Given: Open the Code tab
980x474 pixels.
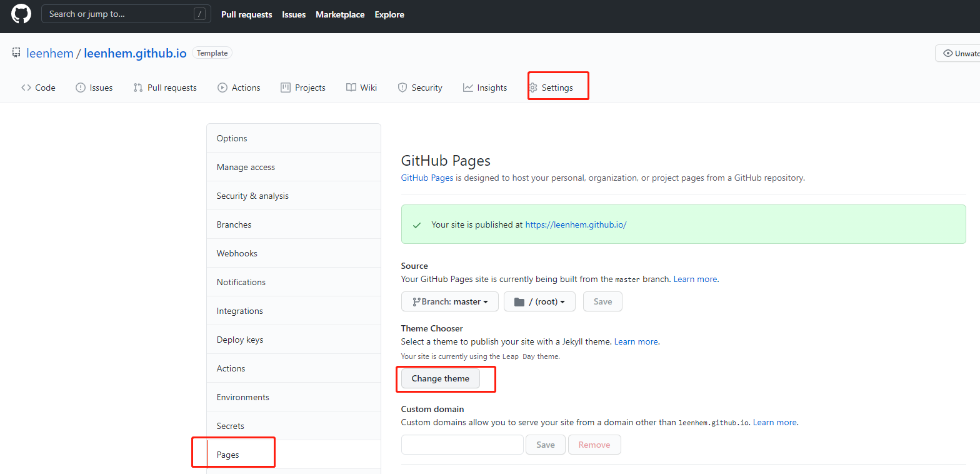Looking at the screenshot, I should [x=38, y=88].
